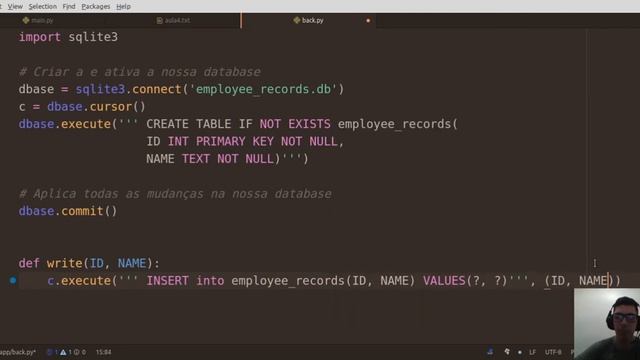Click the app/back.py path in status bar
Viewport: 640px width, 360px height.
[x=18, y=352]
